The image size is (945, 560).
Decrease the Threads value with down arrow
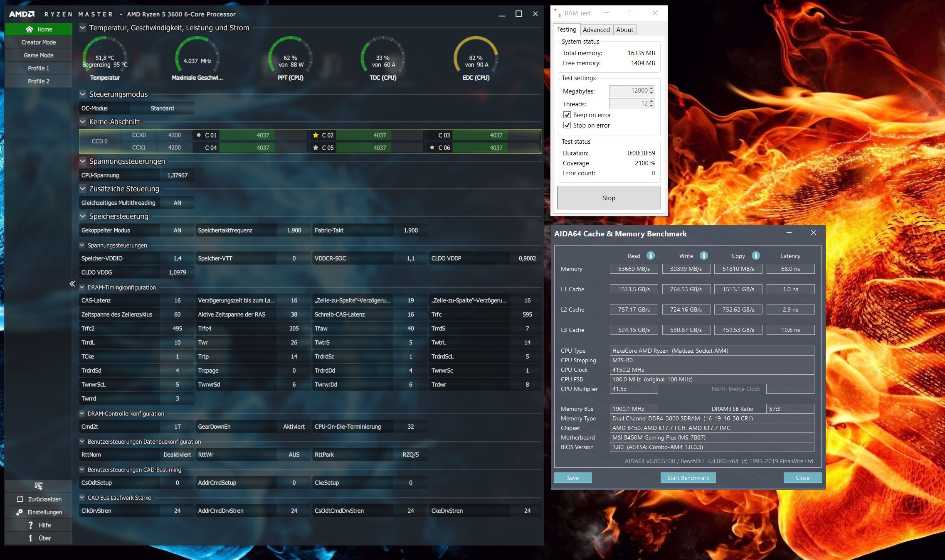click(652, 106)
